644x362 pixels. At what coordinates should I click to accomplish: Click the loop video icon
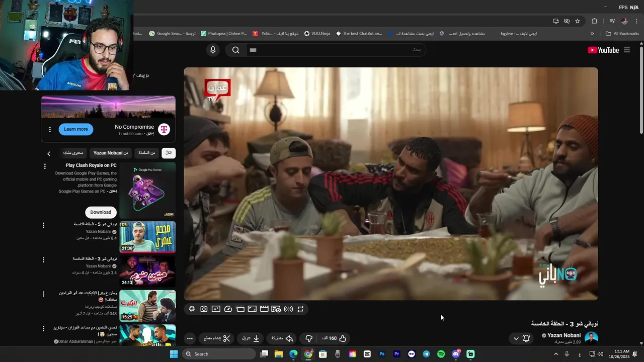coord(300,309)
